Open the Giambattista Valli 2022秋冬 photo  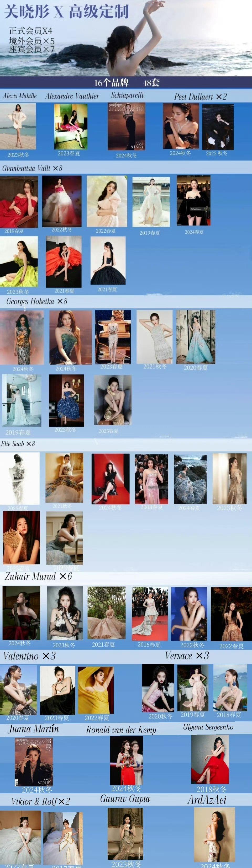tap(62, 201)
